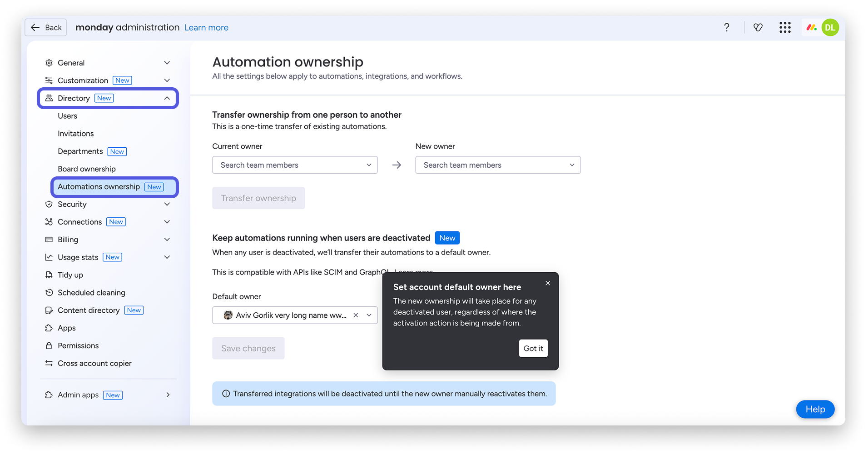Viewport: 868px width, 455px height.
Task: Open the heart favorites icon in header
Action: pyautogui.click(x=758, y=28)
